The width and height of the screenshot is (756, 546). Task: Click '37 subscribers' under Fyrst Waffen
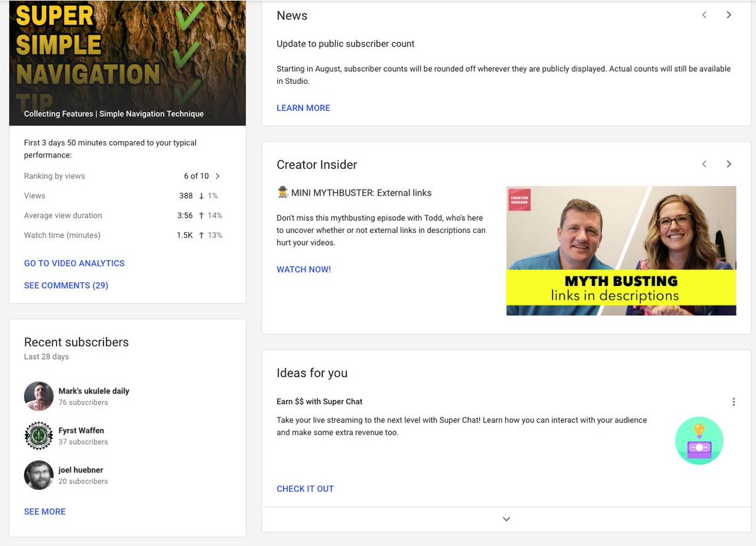[83, 442]
